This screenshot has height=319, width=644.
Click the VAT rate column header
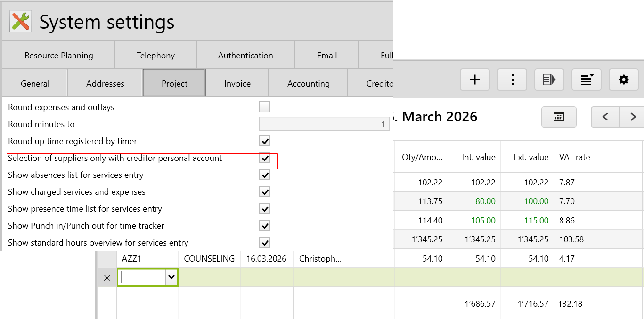[574, 157]
